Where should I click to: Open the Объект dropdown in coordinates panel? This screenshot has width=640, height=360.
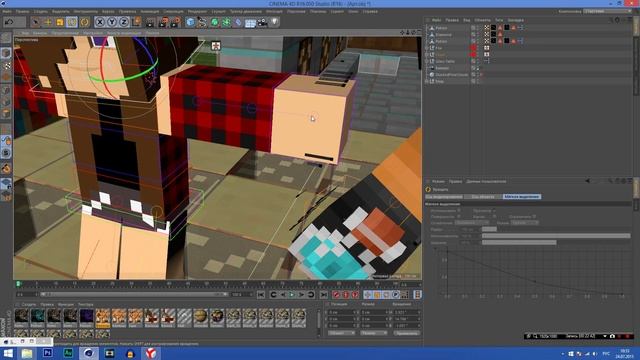click(341, 333)
